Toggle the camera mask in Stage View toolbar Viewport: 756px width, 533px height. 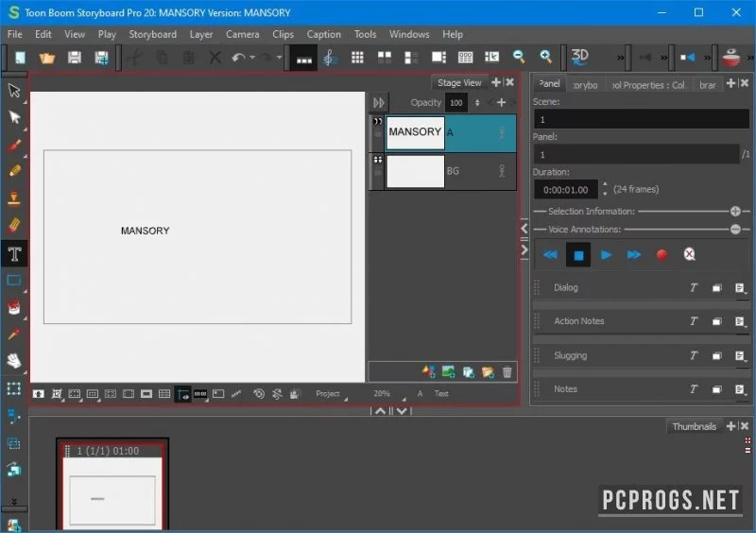146,394
